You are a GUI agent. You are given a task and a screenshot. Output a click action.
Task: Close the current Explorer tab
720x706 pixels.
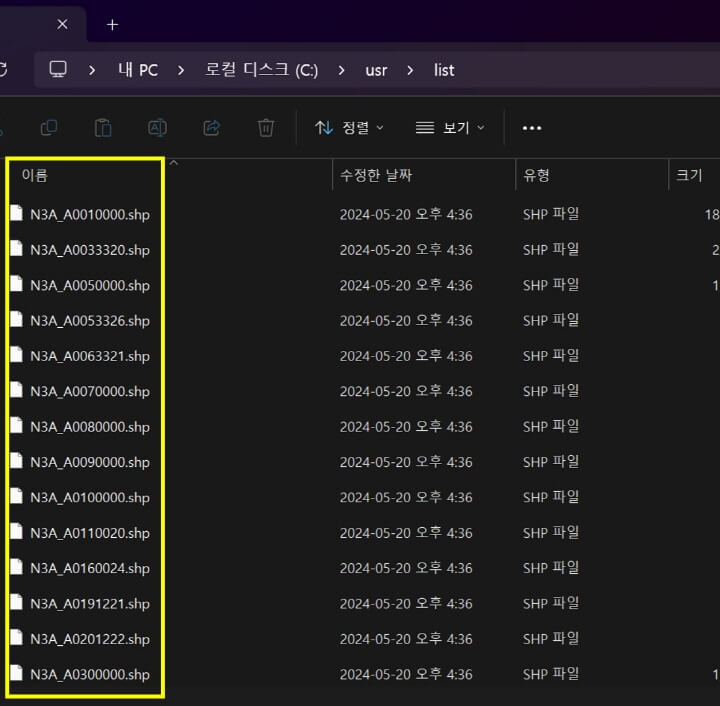62,24
